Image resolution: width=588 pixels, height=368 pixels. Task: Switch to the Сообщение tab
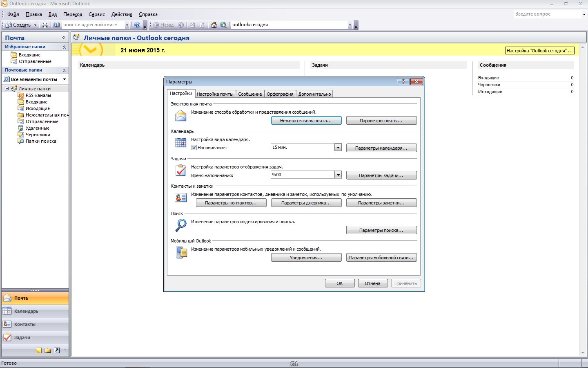point(250,94)
